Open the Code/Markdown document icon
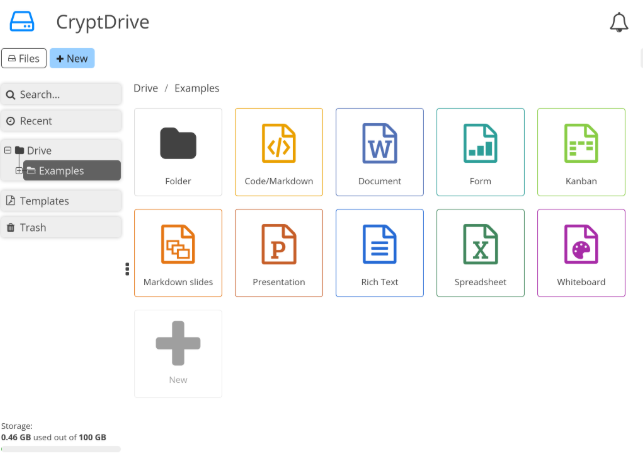 [x=278, y=144]
